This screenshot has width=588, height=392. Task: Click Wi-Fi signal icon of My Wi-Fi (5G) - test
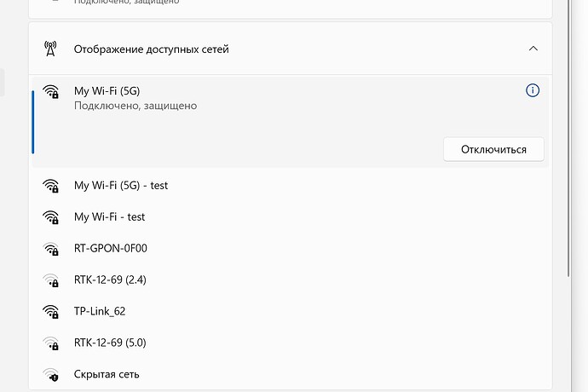pyautogui.click(x=50, y=186)
